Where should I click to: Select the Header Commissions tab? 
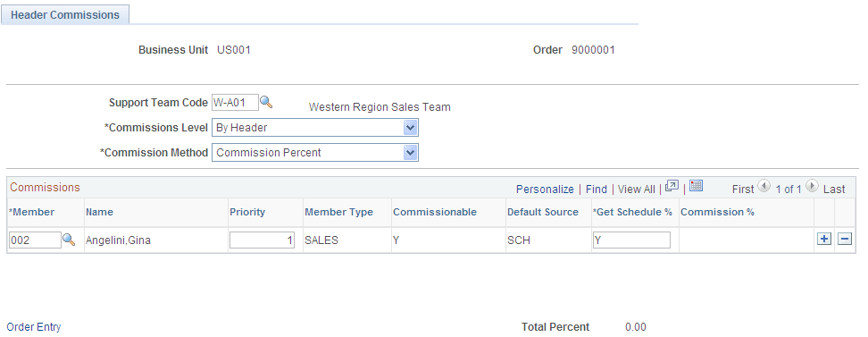point(65,15)
